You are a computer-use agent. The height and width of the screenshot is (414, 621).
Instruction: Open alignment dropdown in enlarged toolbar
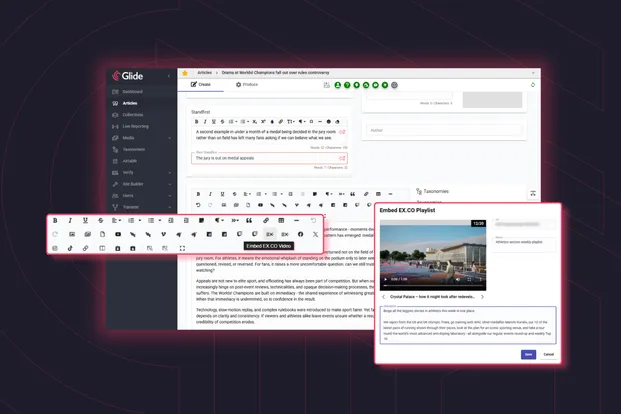pyautogui.click(x=116, y=220)
